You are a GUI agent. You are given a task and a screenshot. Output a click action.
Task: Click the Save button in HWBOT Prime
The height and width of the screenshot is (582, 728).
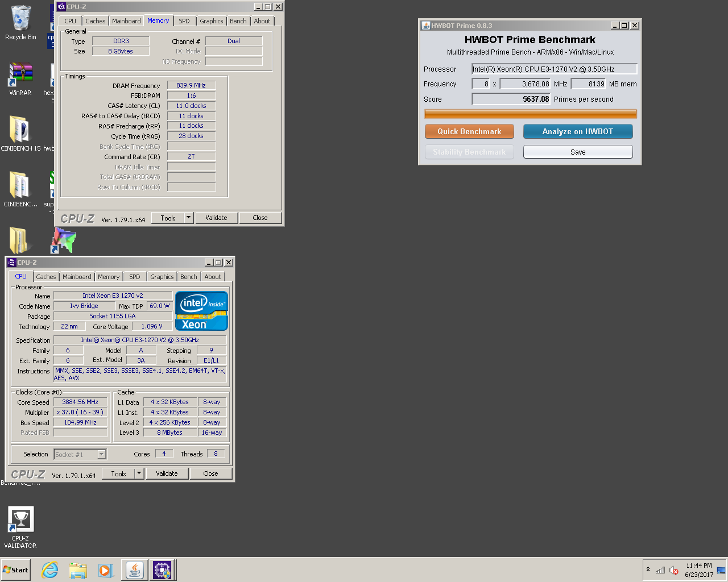click(578, 152)
